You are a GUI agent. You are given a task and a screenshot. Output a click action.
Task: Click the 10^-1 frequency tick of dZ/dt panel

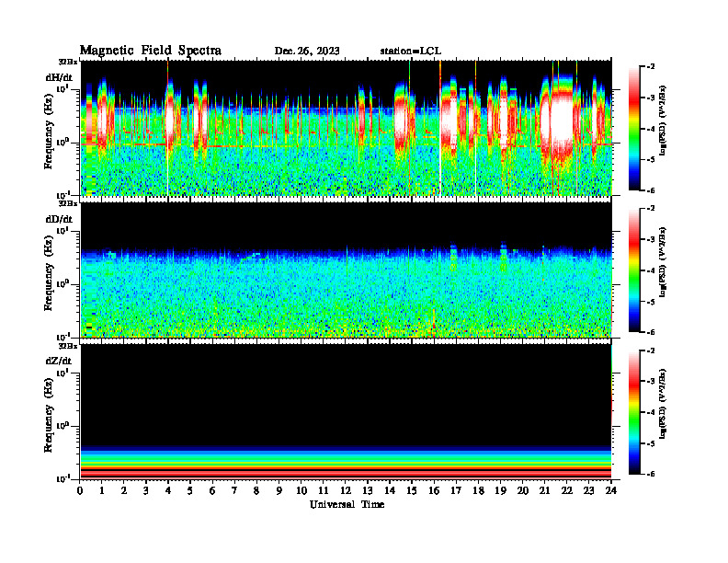(63, 478)
